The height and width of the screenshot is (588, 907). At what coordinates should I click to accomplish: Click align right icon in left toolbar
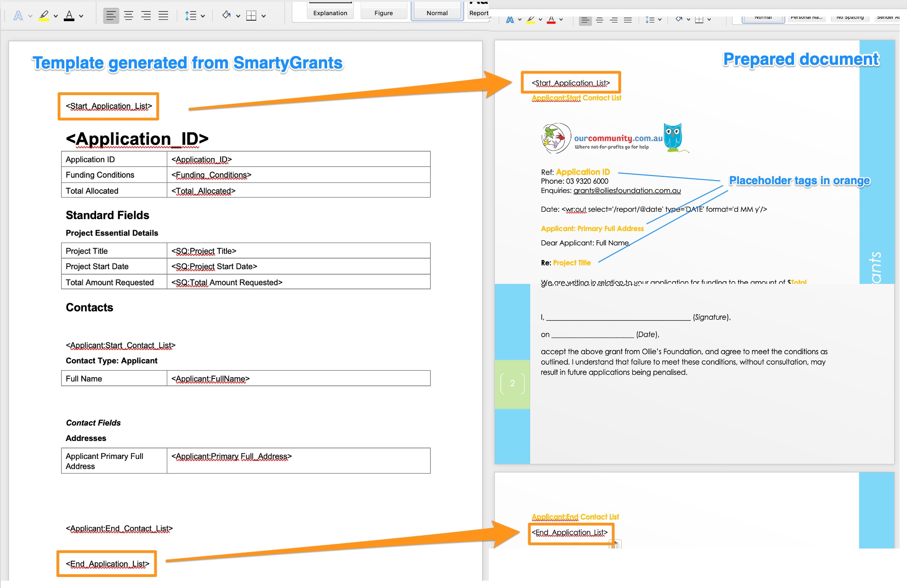pos(146,16)
